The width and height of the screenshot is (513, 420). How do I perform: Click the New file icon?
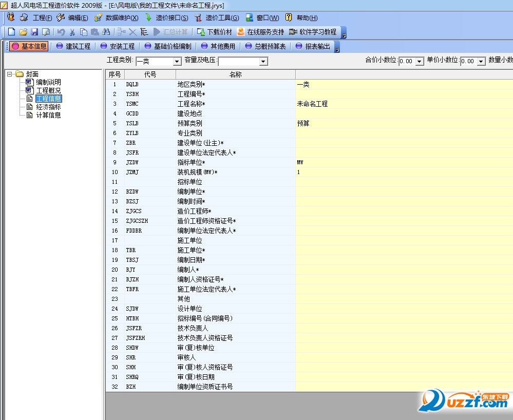point(11,32)
